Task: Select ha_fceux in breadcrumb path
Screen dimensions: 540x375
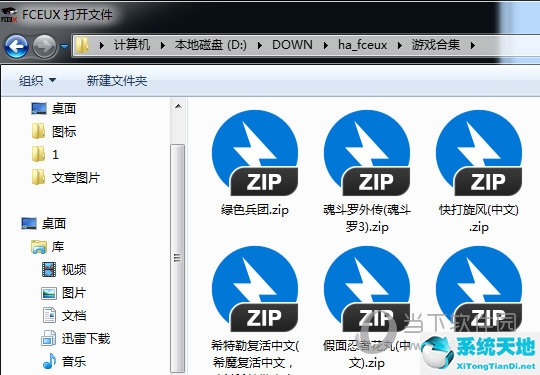Action: pos(362,45)
